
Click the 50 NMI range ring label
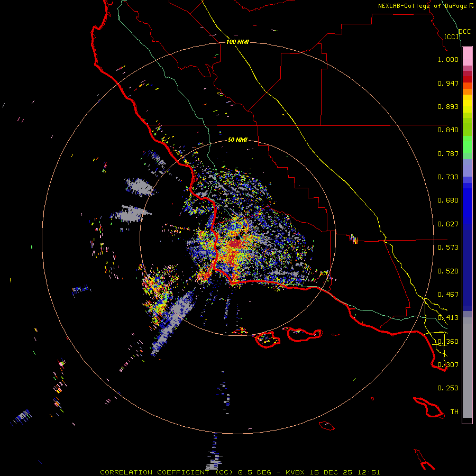point(237,140)
